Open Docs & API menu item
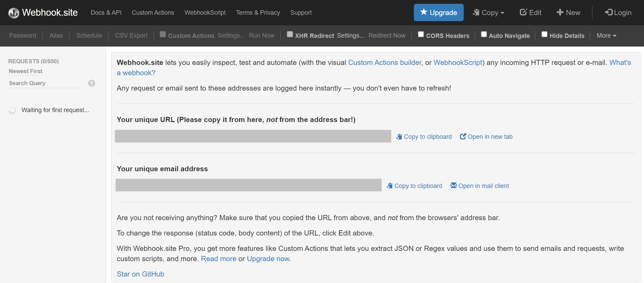Viewport: 644px width, 283px height. (x=106, y=13)
